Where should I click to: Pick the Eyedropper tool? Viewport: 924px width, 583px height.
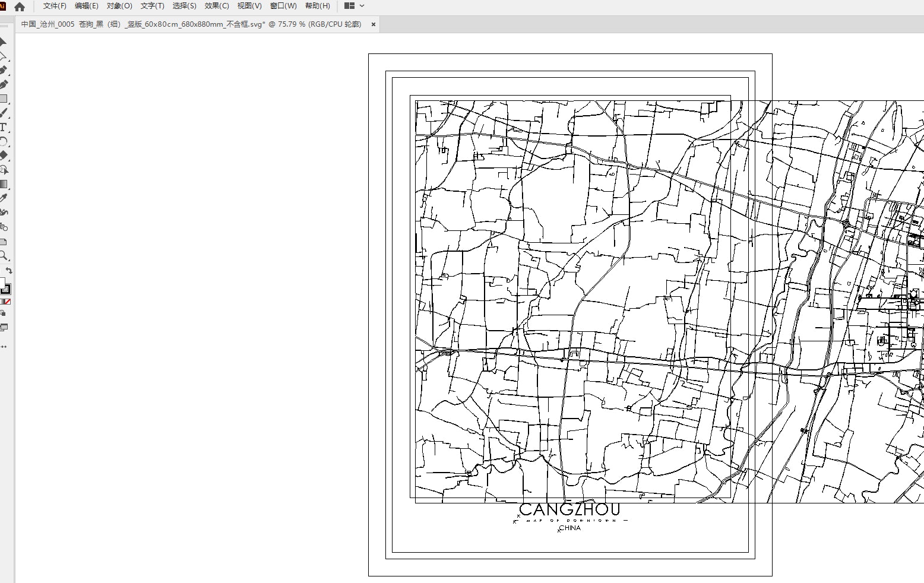tap(3, 198)
